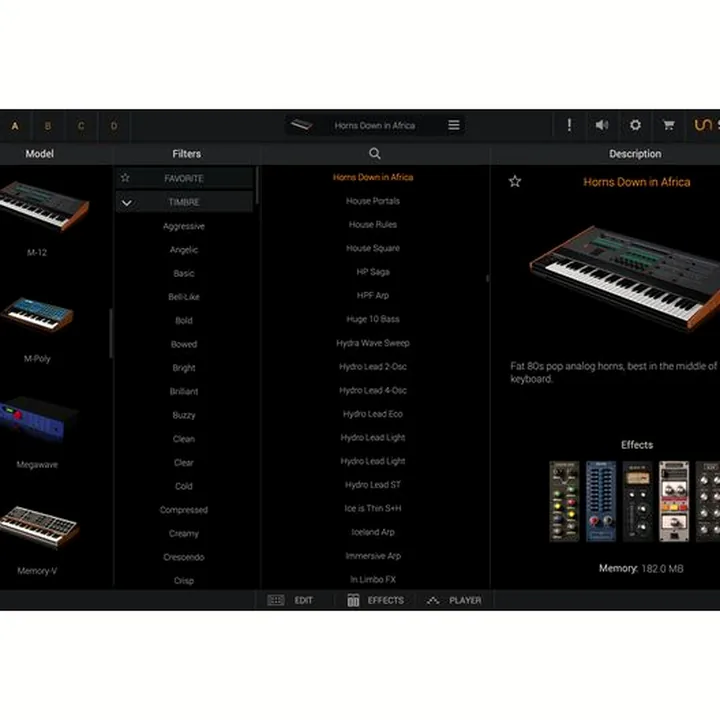Select the HP Saga preset
720x720 pixels.
[x=373, y=272]
